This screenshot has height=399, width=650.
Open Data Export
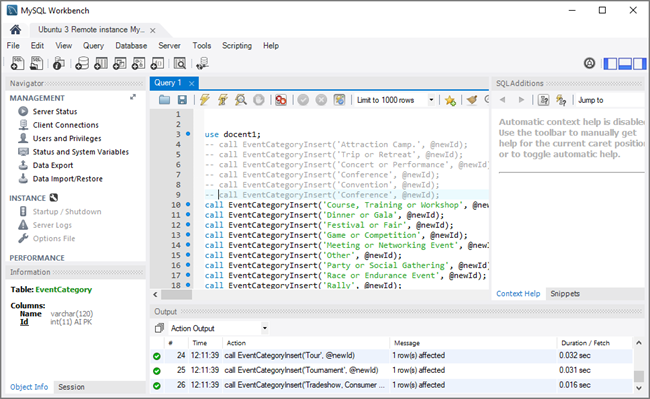pyautogui.click(x=53, y=165)
